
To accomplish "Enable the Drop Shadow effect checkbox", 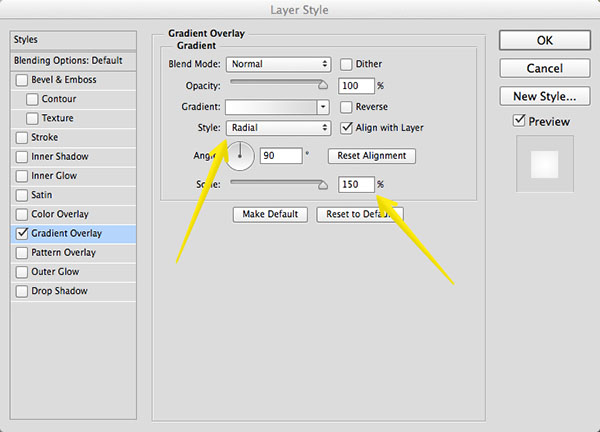I will (x=22, y=291).
